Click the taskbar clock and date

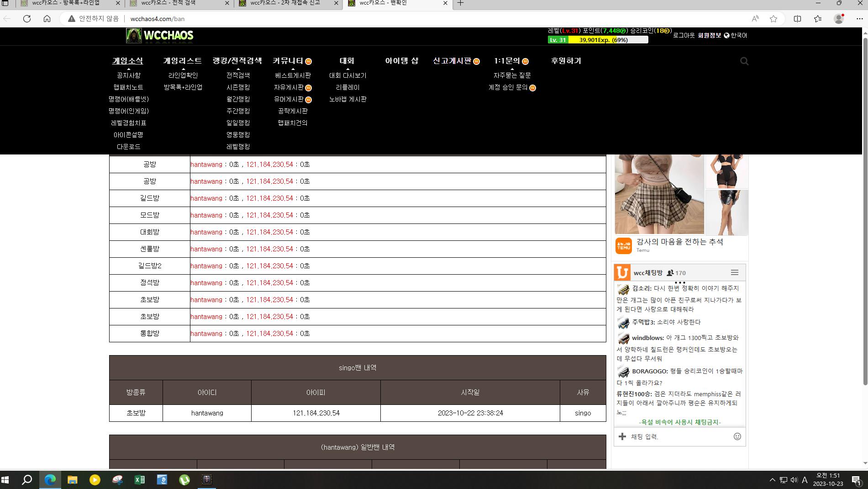(828, 480)
